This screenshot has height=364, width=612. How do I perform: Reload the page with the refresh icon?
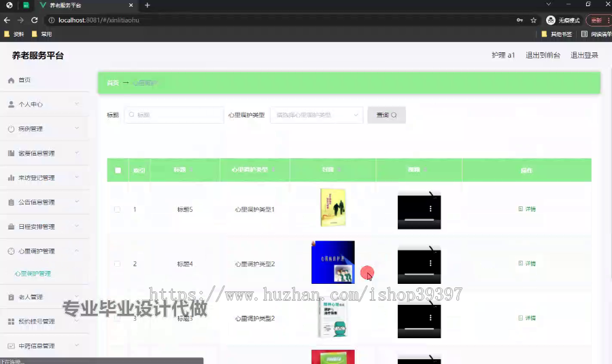pyautogui.click(x=35, y=20)
